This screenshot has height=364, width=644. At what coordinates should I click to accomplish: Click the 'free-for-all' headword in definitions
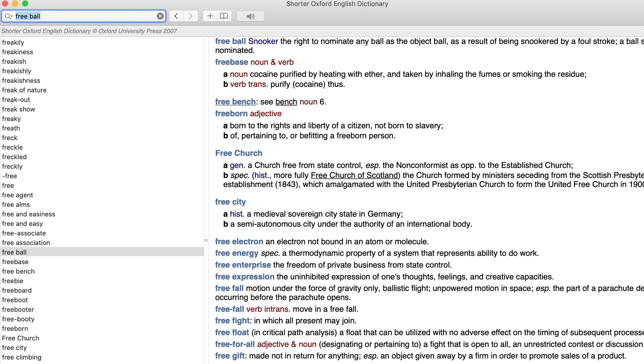(x=235, y=344)
